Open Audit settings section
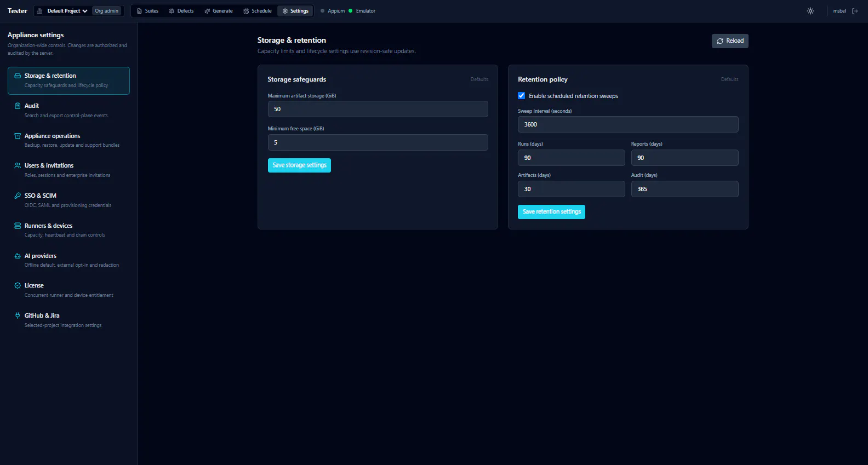Viewport: 868px width, 465px height. click(x=68, y=111)
